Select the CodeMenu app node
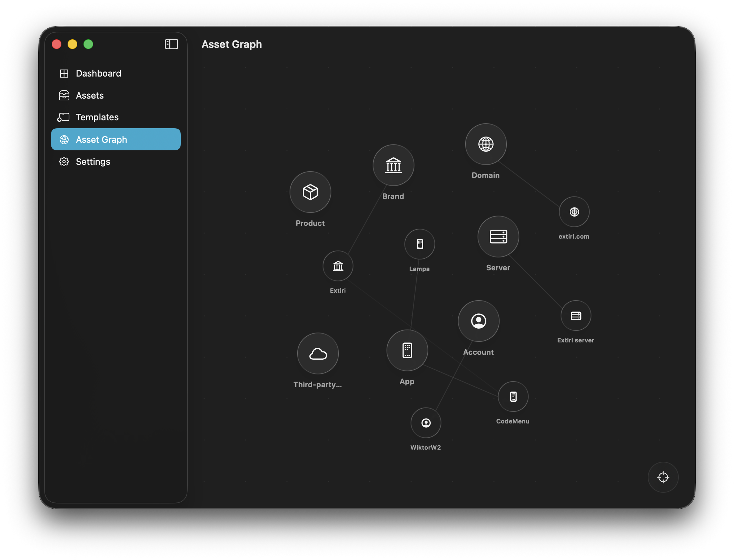The image size is (734, 560). click(513, 397)
